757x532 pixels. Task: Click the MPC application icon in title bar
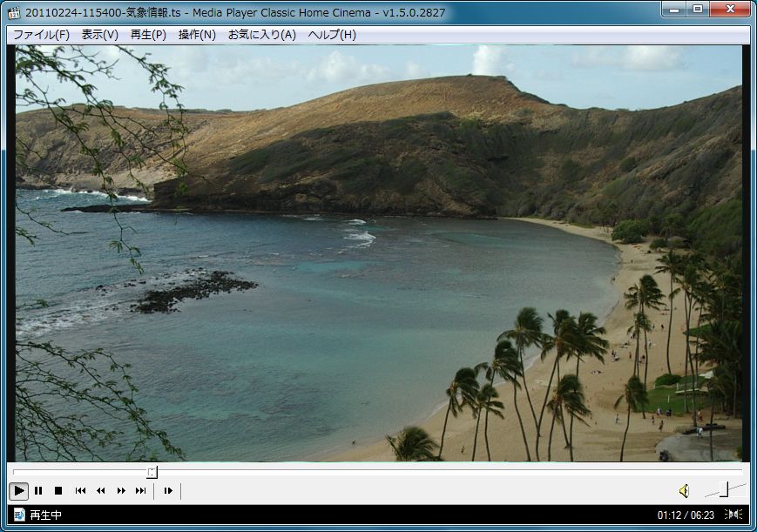coord(14,13)
